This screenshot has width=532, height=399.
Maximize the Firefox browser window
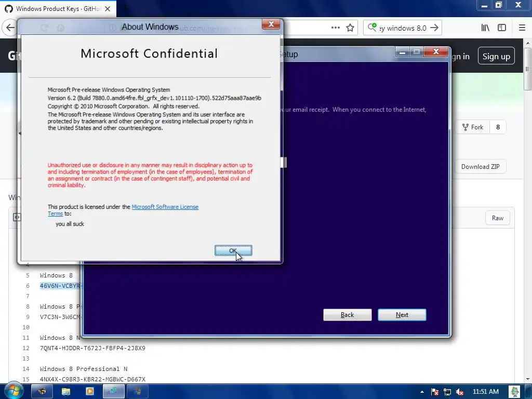pos(499,5)
